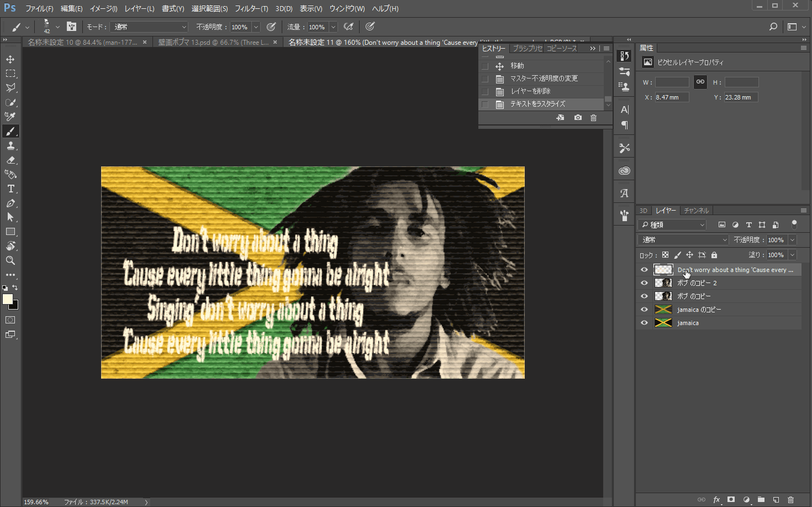Screen dimensions: 812x507
Task: Hide the 'Don't worry about a thing' layer
Action: coord(644,270)
